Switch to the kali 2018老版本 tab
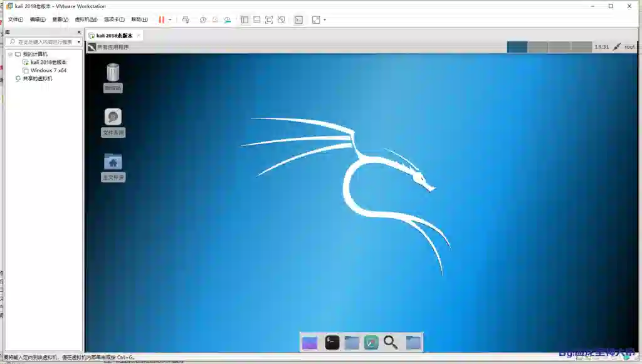The image size is (642, 364). click(114, 36)
